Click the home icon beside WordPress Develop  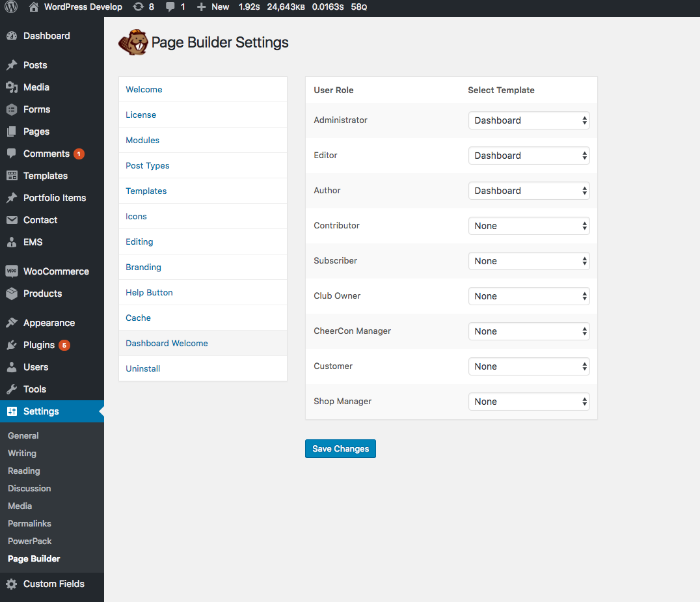(x=33, y=7)
